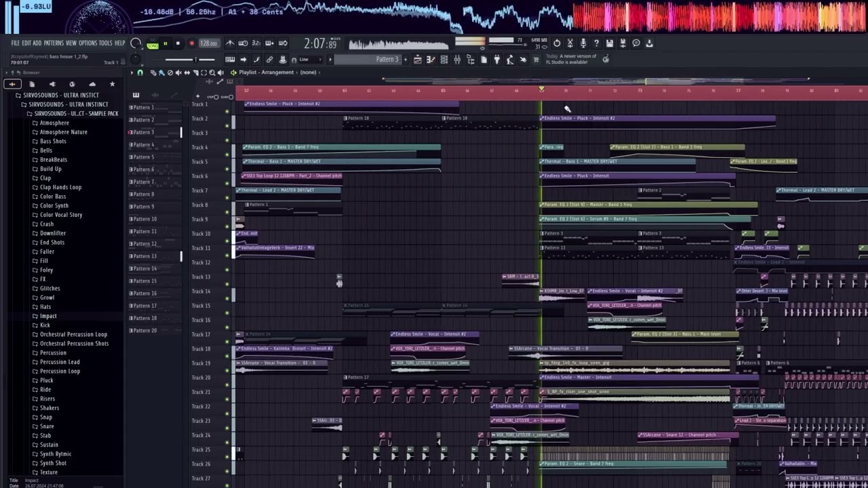Open the HELP menu

(x=120, y=43)
